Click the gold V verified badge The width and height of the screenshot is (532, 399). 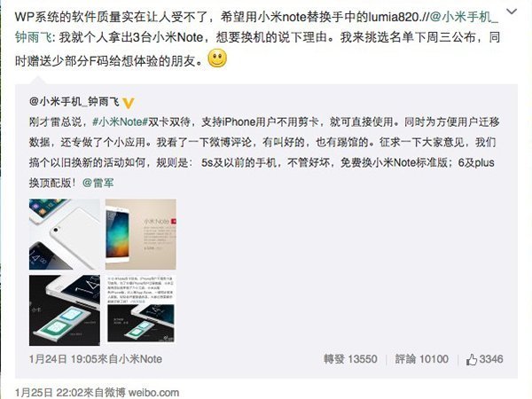pyautogui.click(x=129, y=103)
